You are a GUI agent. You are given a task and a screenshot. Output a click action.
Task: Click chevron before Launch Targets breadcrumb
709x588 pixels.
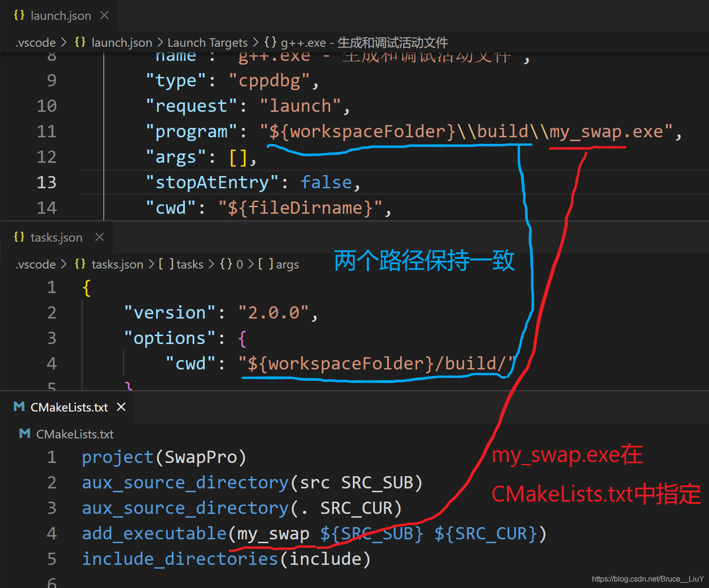160,42
